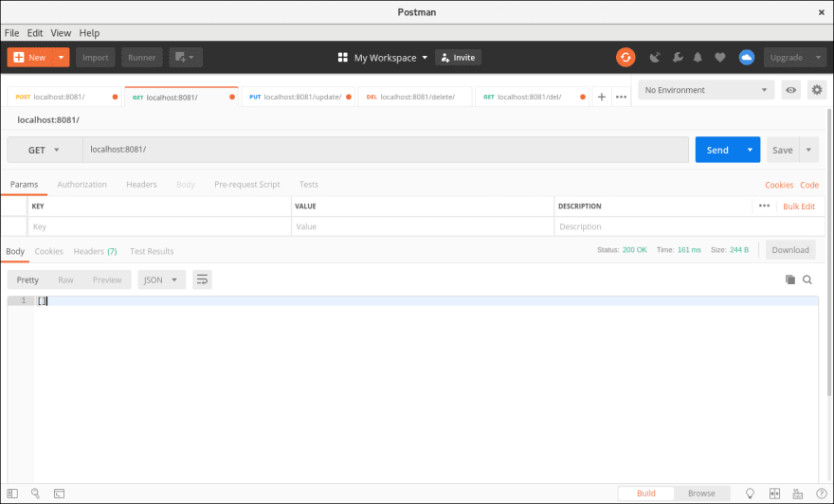Switch to the GET localhost:8081/del/ tab
The width and height of the screenshot is (834, 504).
[x=532, y=97]
